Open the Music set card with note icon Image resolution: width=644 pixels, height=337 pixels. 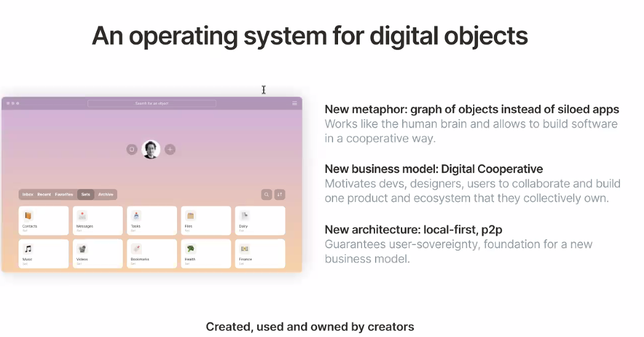coord(44,254)
